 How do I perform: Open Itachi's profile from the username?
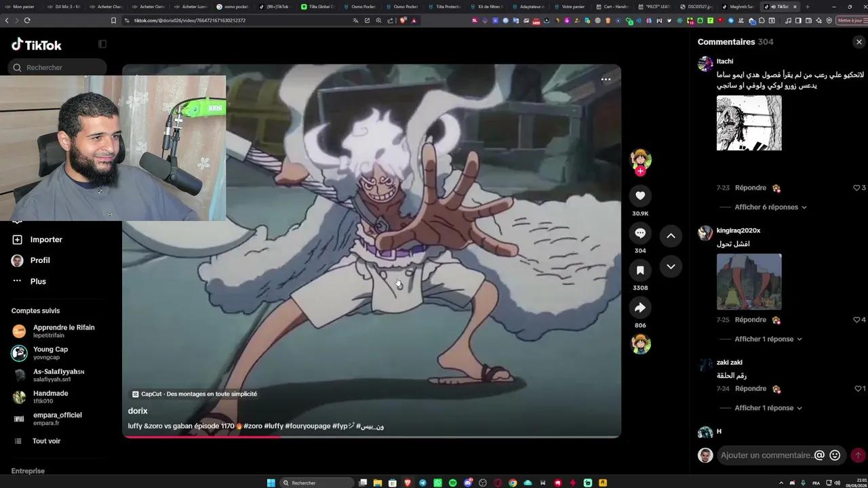click(x=725, y=62)
